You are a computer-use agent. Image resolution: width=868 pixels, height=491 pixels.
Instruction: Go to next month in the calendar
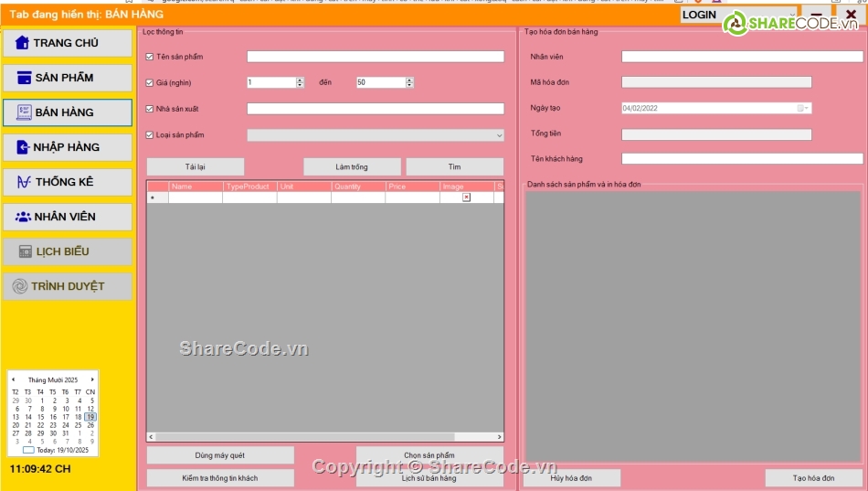point(92,379)
